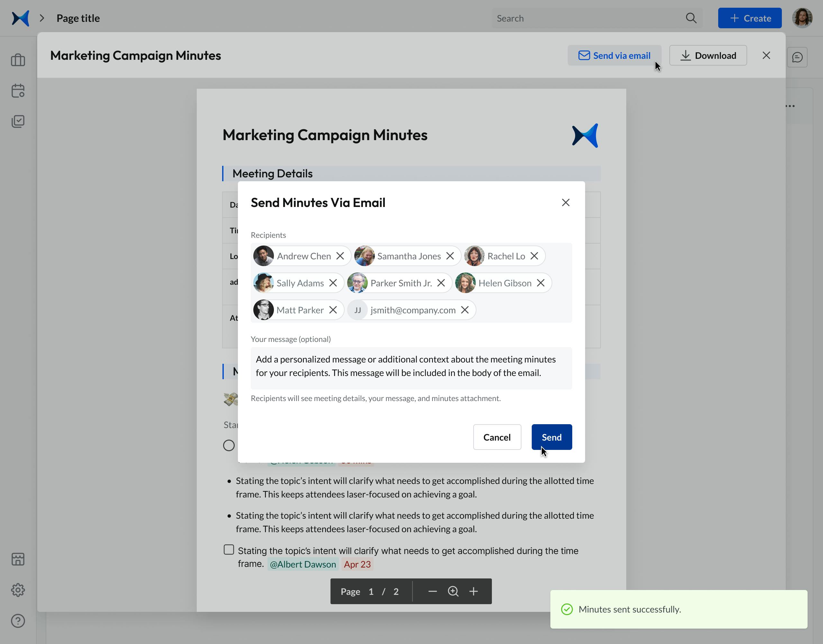Screen dimensions: 823x644
Task: Open the briefcase sidebar icon
Action: click(x=18, y=60)
